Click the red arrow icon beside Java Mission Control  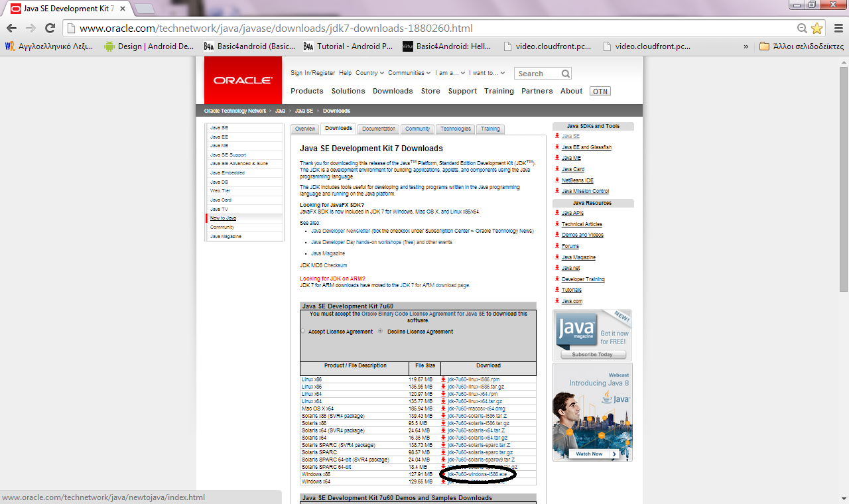point(557,191)
